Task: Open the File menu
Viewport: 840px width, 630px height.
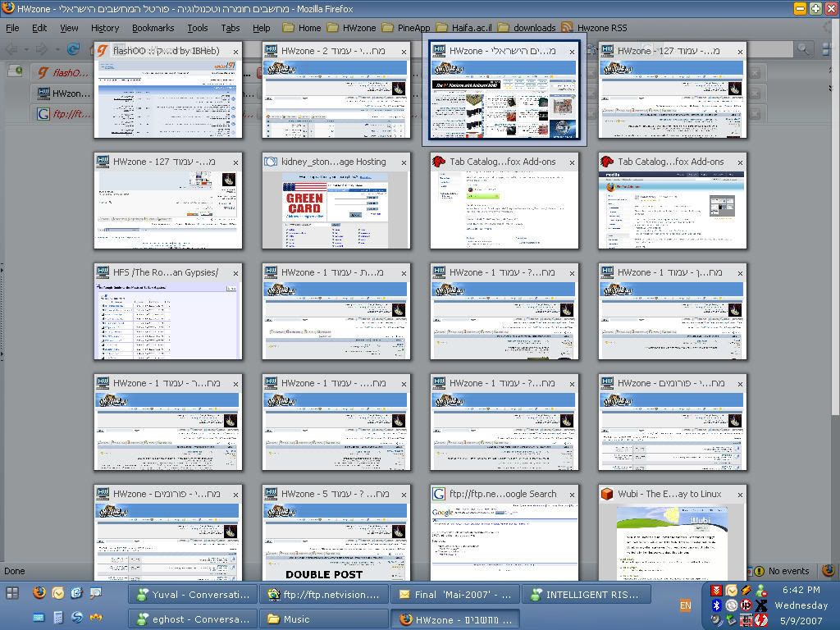Action: [x=12, y=28]
